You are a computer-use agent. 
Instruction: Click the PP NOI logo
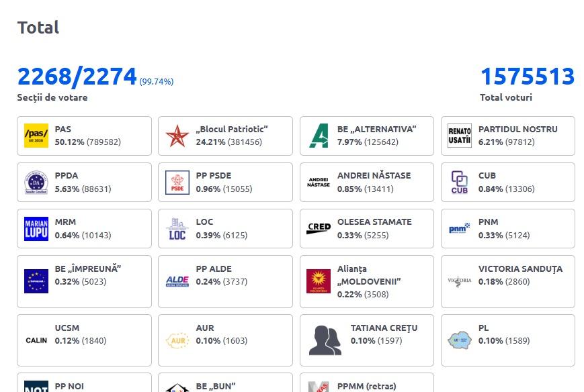(36, 387)
